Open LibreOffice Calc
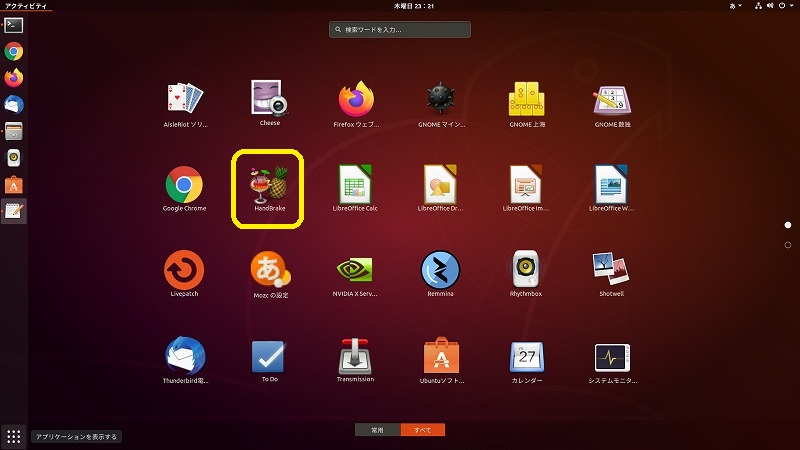The height and width of the screenshot is (450, 800). click(355, 189)
